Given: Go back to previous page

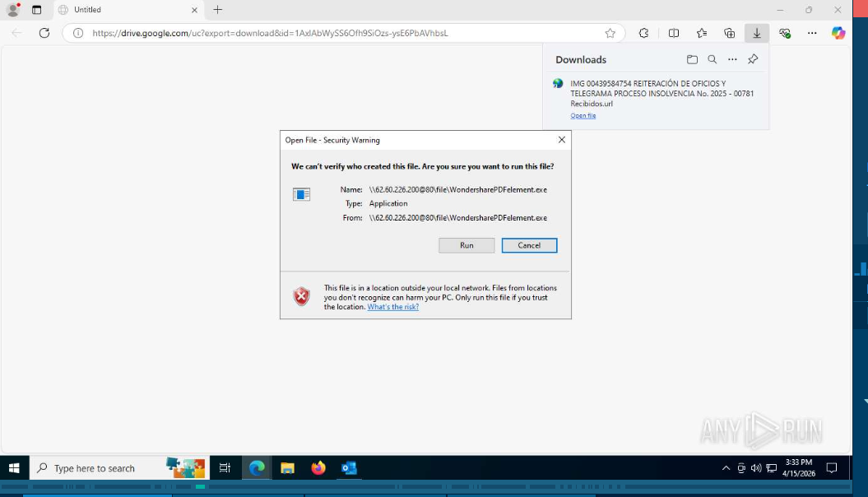Looking at the screenshot, I should [x=16, y=33].
